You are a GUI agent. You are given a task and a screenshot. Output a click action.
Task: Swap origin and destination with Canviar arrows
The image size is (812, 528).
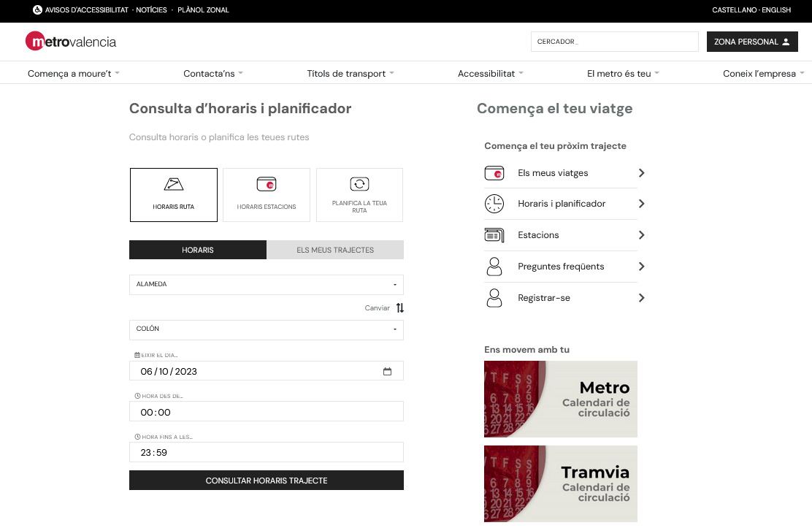coord(399,308)
